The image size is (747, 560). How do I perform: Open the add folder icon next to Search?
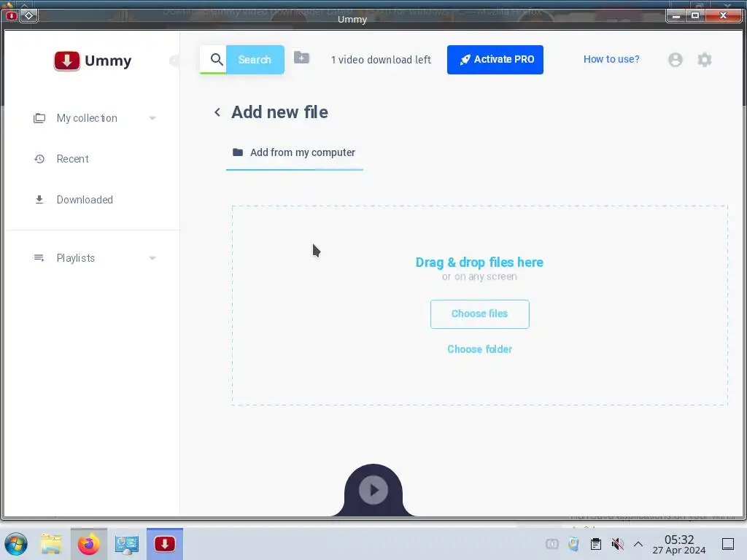pyautogui.click(x=301, y=58)
